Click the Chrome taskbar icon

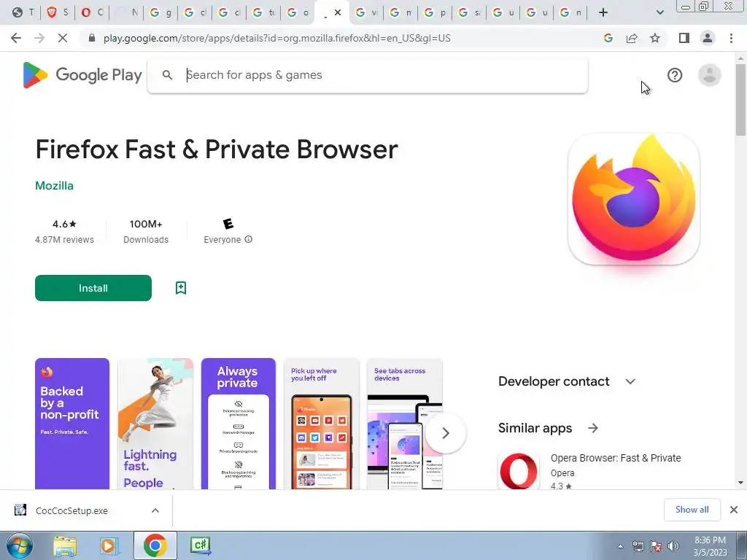coord(155,545)
